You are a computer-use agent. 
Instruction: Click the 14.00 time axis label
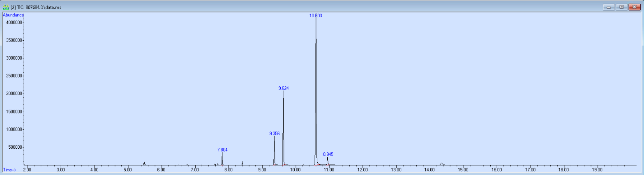(x=429, y=170)
